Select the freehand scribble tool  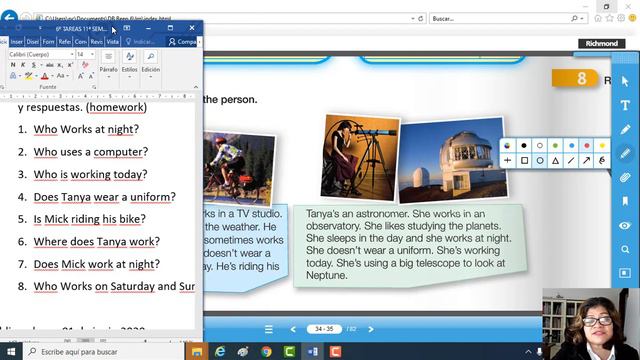pyautogui.click(x=602, y=161)
